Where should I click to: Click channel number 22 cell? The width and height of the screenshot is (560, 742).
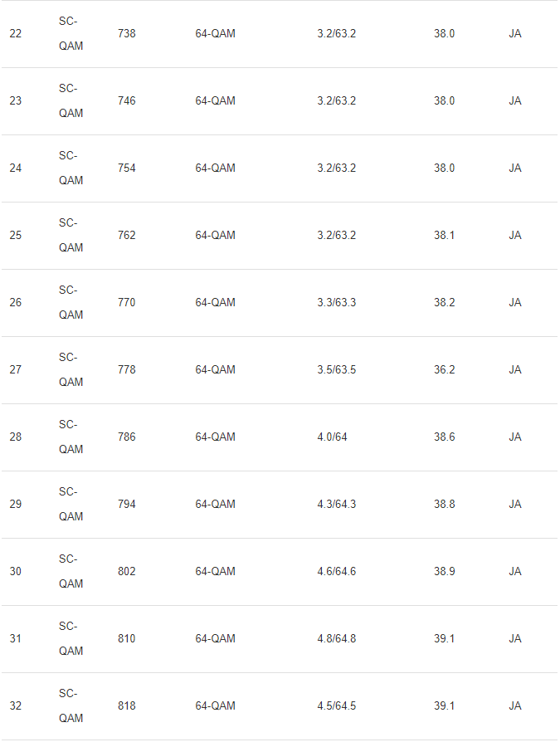[16, 34]
